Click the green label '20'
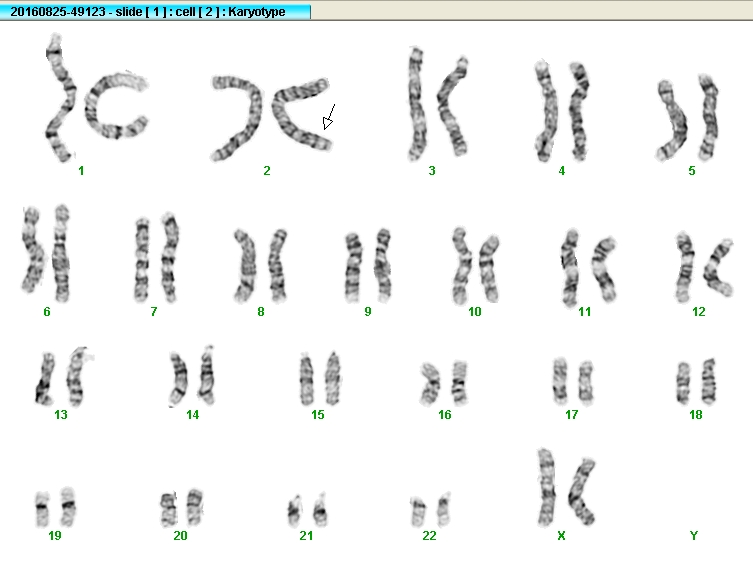Screen dimensions: 753x579 (x=181, y=535)
